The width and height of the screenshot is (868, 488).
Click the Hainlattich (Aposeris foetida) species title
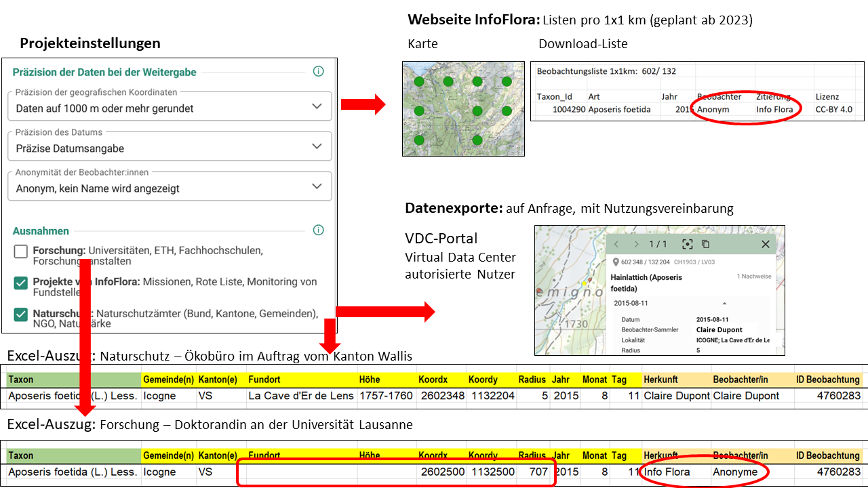[646, 283]
